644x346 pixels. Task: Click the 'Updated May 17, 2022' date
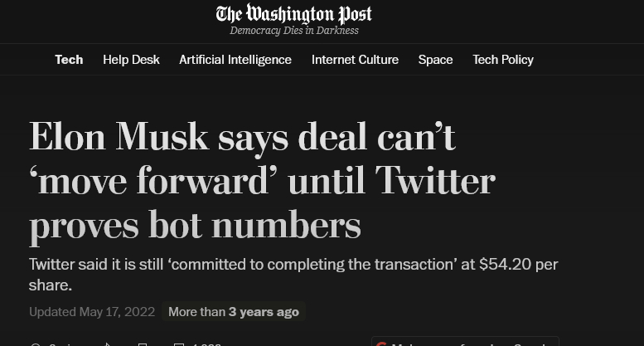92,312
